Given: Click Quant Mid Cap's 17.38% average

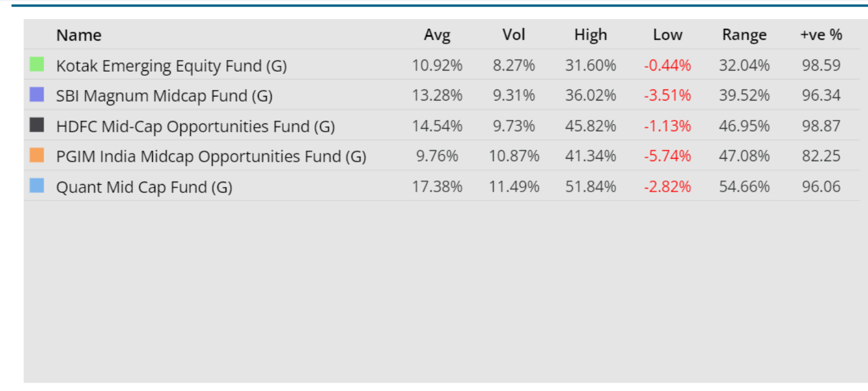Looking at the screenshot, I should 437,187.
